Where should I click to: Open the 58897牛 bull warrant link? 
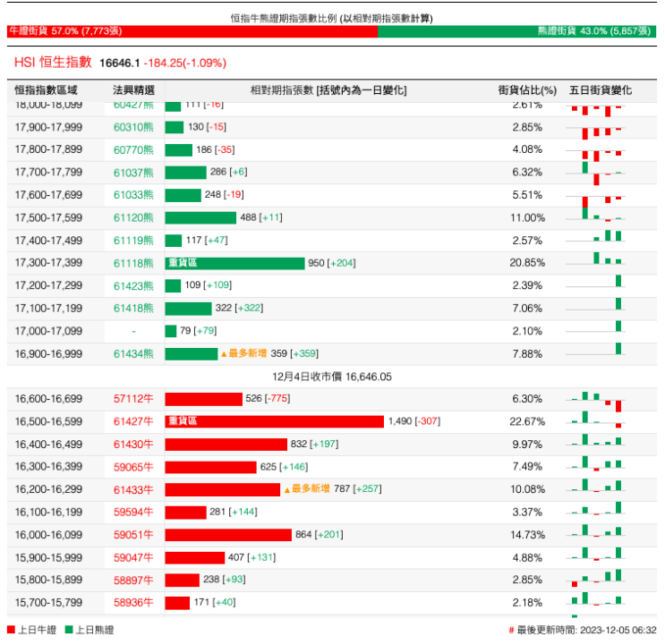click(x=133, y=580)
